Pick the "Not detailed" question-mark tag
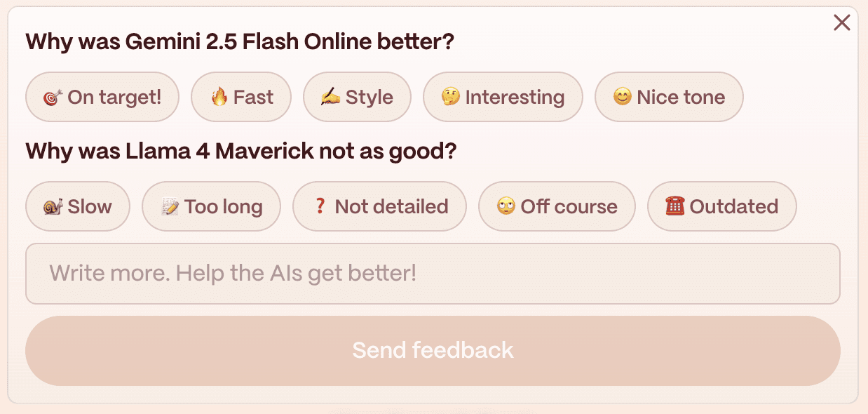The image size is (868, 414). coord(379,206)
